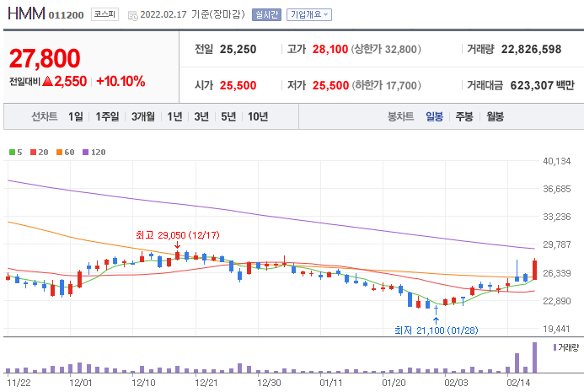Screen dimensions: 584x392
Task: Click the 40,134 price axis label
Action: click(556, 161)
